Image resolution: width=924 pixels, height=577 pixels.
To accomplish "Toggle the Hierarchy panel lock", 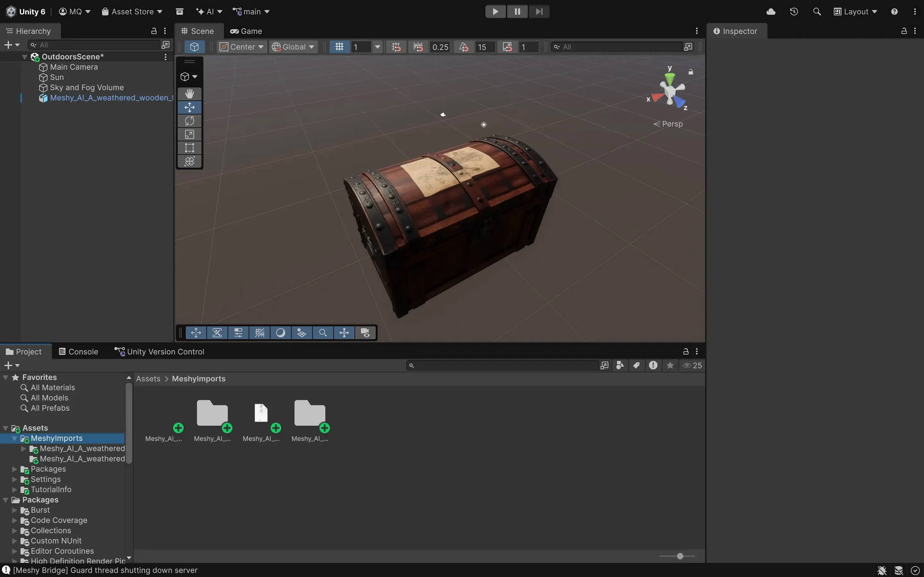I will click(154, 31).
